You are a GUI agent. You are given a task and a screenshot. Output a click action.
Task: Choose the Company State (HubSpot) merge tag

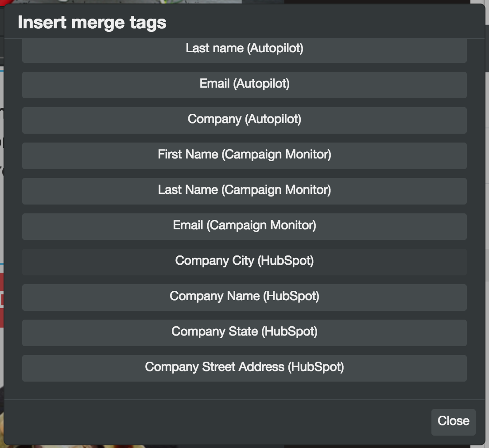point(244,332)
